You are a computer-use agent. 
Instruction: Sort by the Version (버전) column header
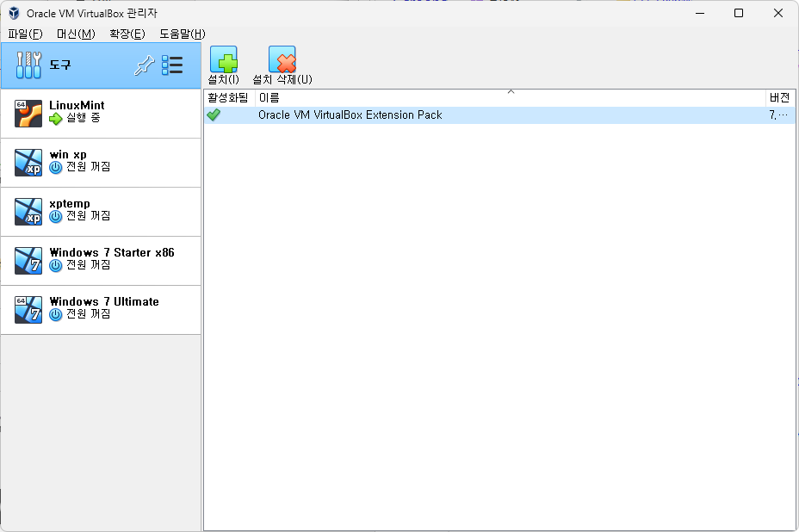click(780, 97)
